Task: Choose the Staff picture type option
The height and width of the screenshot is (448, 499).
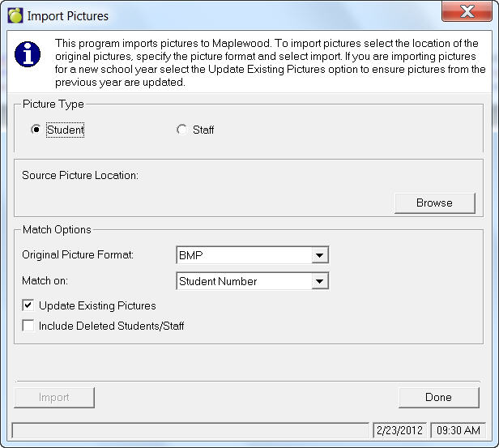Action: point(181,130)
